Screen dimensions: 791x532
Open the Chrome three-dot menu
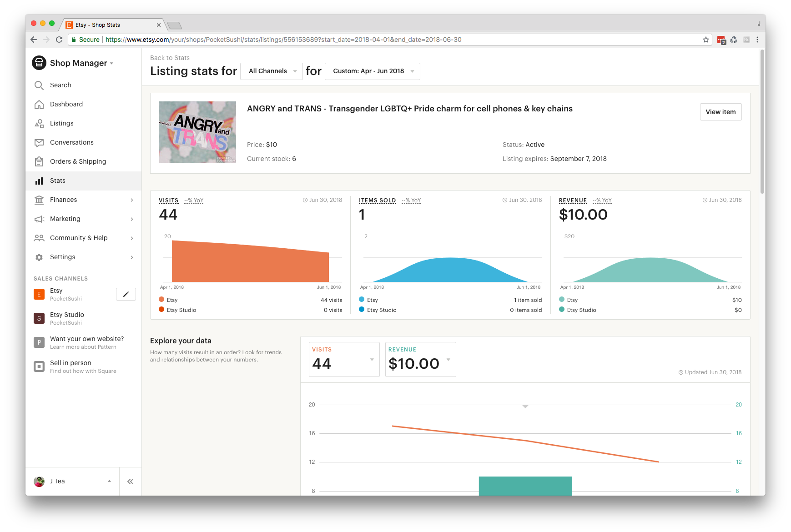pyautogui.click(x=757, y=40)
